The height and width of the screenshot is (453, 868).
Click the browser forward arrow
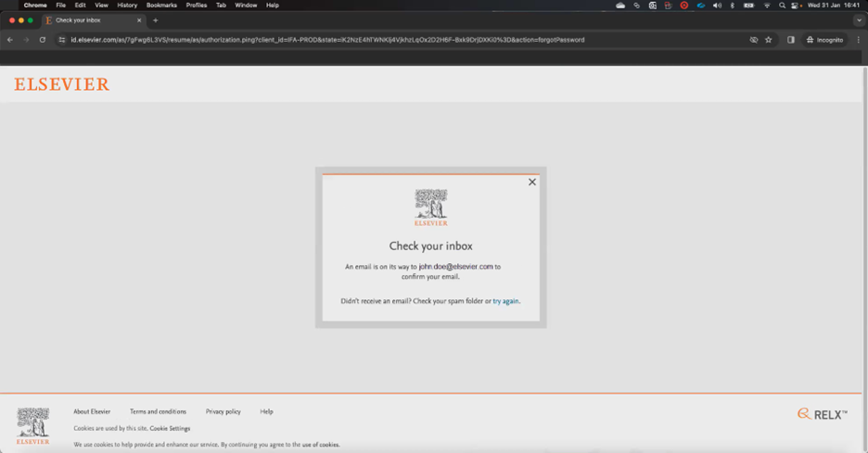click(26, 40)
